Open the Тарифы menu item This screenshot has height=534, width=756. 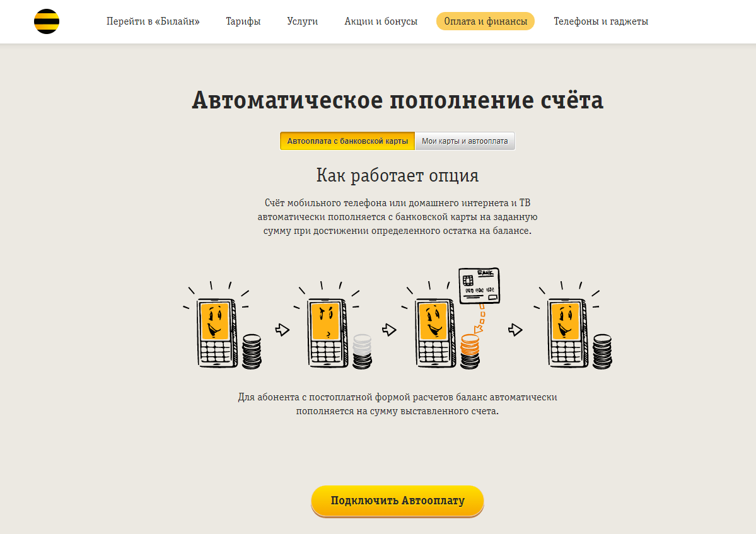tap(243, 21)
